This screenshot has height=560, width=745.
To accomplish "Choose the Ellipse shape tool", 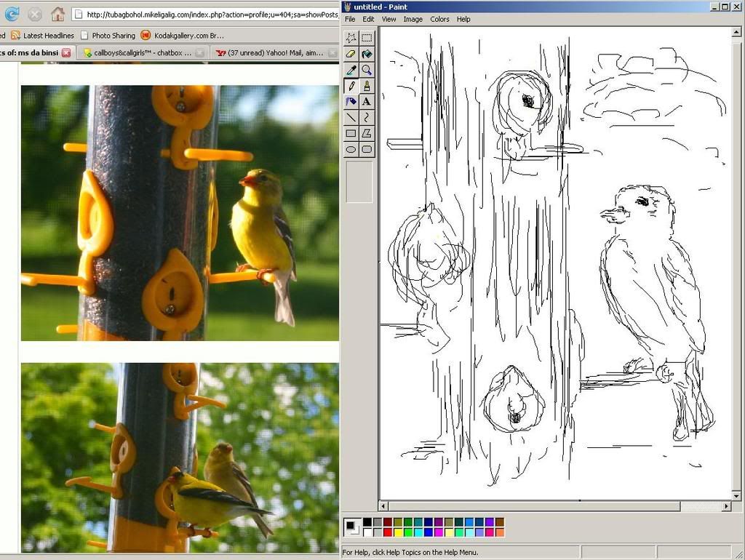I will (x=351, y=149).
